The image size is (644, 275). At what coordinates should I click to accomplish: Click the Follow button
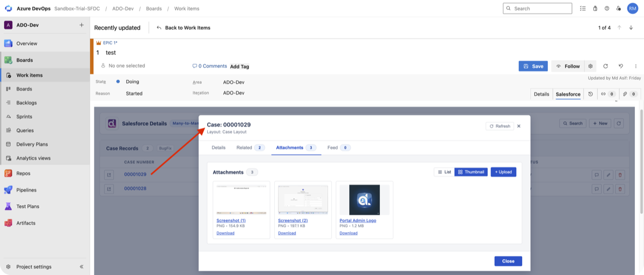pyautogui.click(x=568, y=66)
